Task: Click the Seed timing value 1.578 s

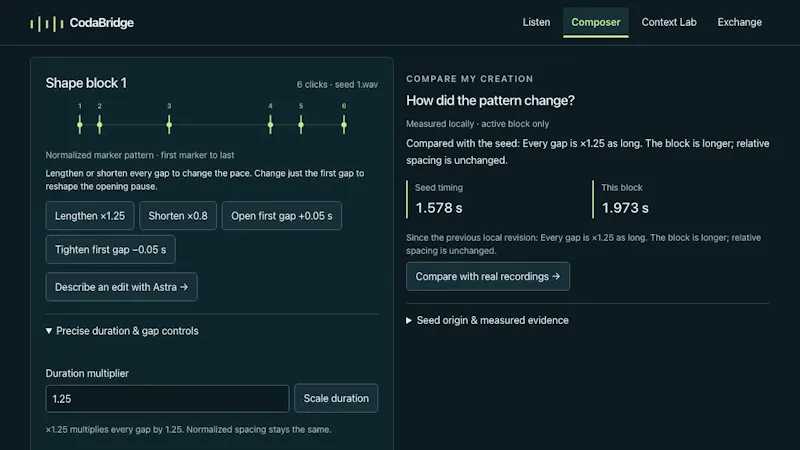Action: [439, 208]
